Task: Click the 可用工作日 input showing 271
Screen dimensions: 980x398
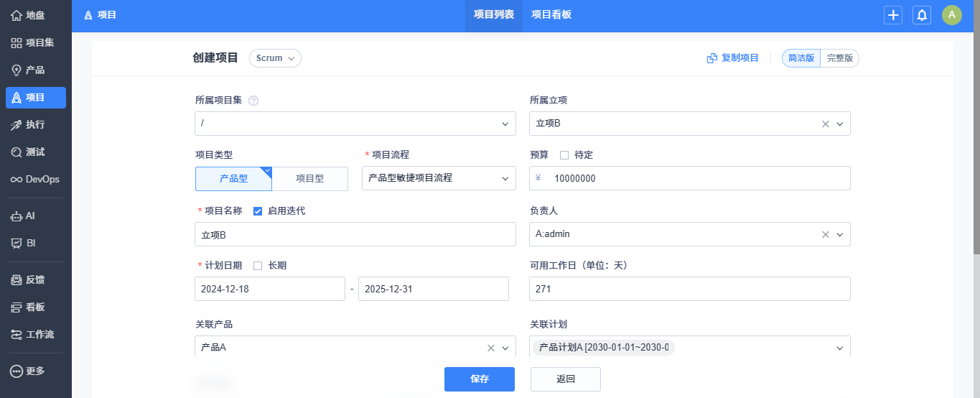Action: click(690, 289)
